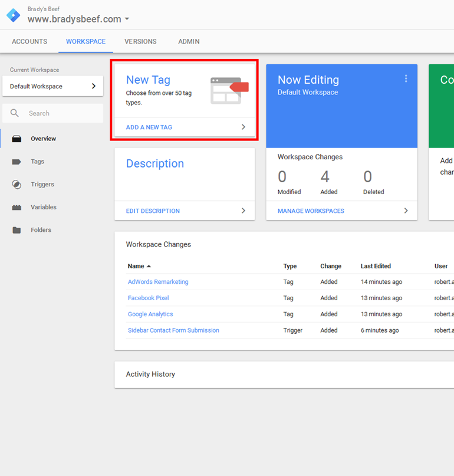454x476 pixels.
Task: Open the Admin tab
Action: tap(189, 42)
